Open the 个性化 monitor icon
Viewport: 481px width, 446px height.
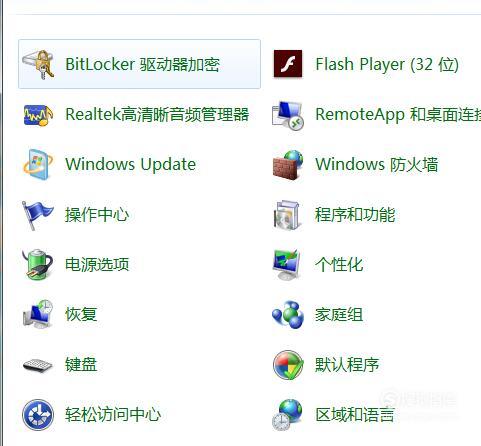[286, 265]
